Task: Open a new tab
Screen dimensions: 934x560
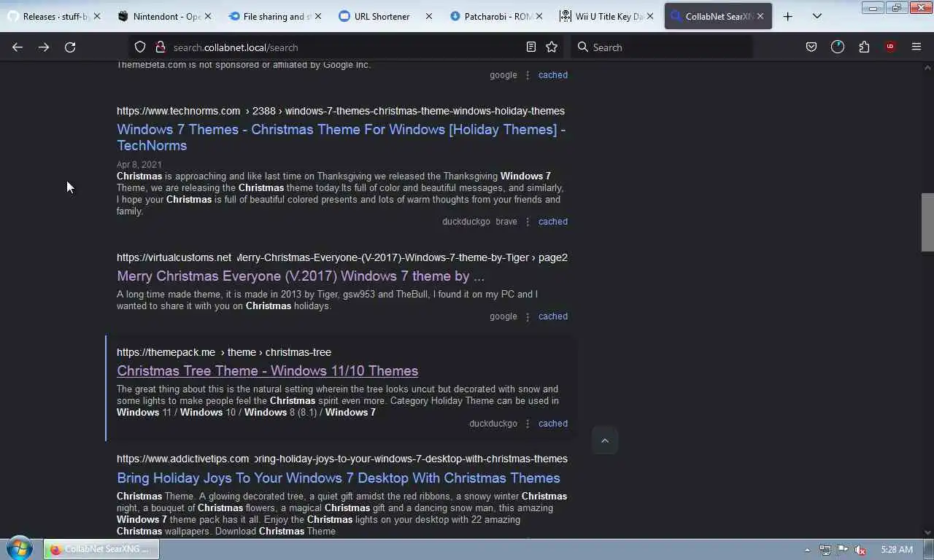Action: tap(788, 16)
